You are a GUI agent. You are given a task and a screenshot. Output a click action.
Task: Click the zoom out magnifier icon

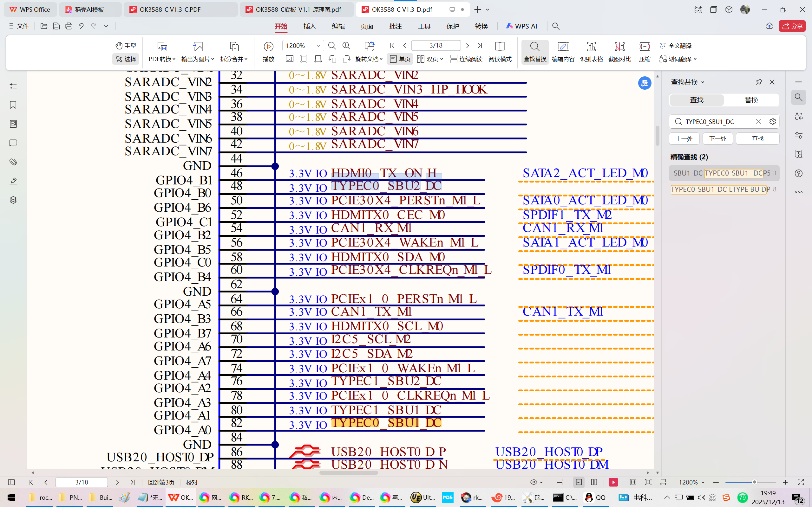click(332, 46)
